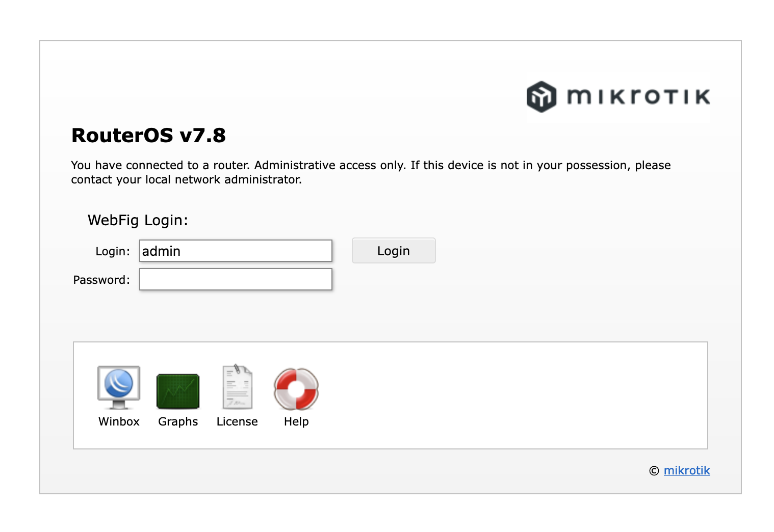Viewport: 774px width, 532px height.
Task: Open the Winbox download monitor icon
Action: coord(119,387)
